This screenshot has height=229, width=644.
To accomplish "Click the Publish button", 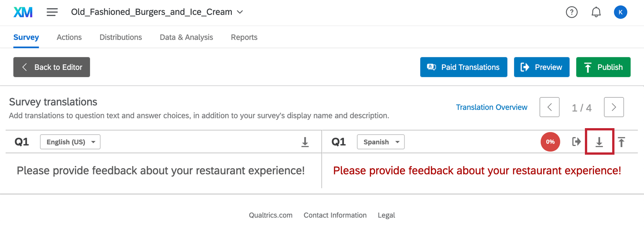I will [x=603, y=67].
